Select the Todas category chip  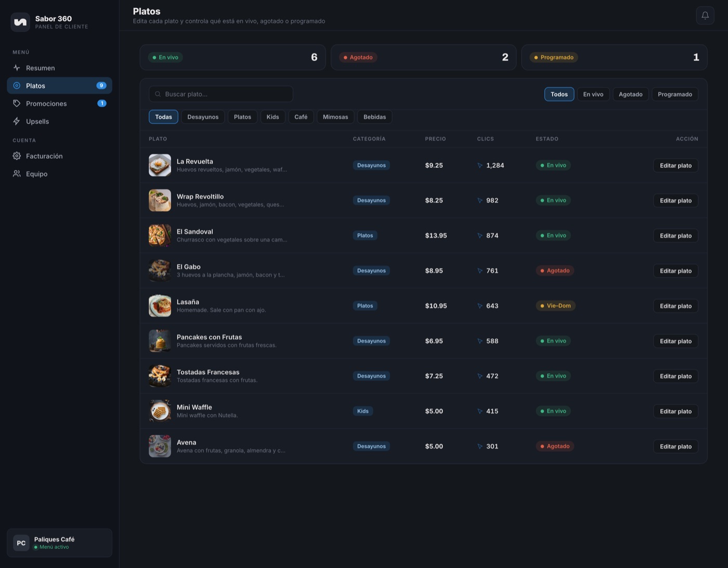point(163,117)
